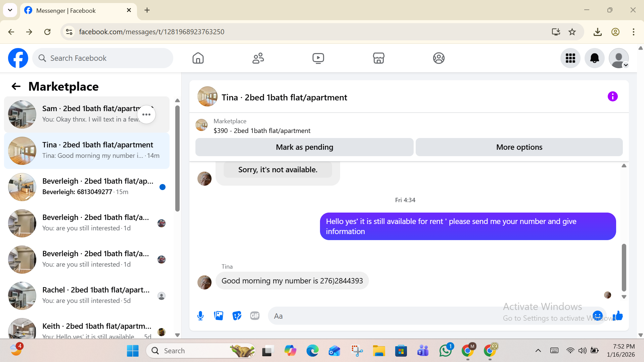
Task: Open File Explorer from the taskbar
Action: pyautogui.click(x=379, y=351)
